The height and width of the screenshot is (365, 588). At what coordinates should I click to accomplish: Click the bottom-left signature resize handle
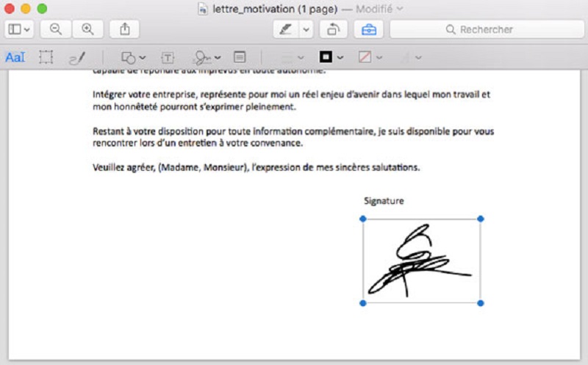[362, 303]
